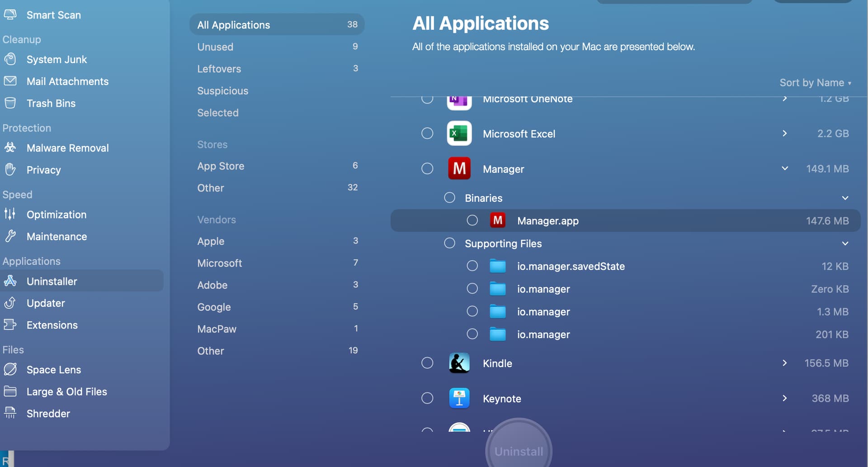Show Google vendor applications
This screenshot has height=467, width=868.
point(277,306)
